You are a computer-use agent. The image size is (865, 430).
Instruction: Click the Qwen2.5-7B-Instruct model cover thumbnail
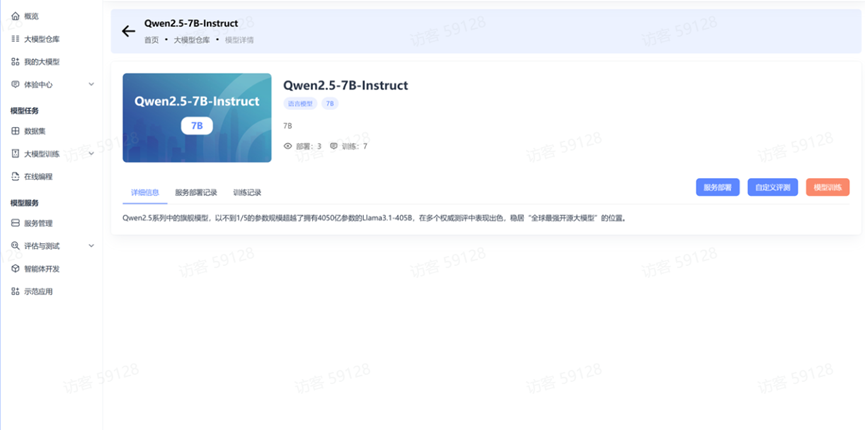point(197,118)
